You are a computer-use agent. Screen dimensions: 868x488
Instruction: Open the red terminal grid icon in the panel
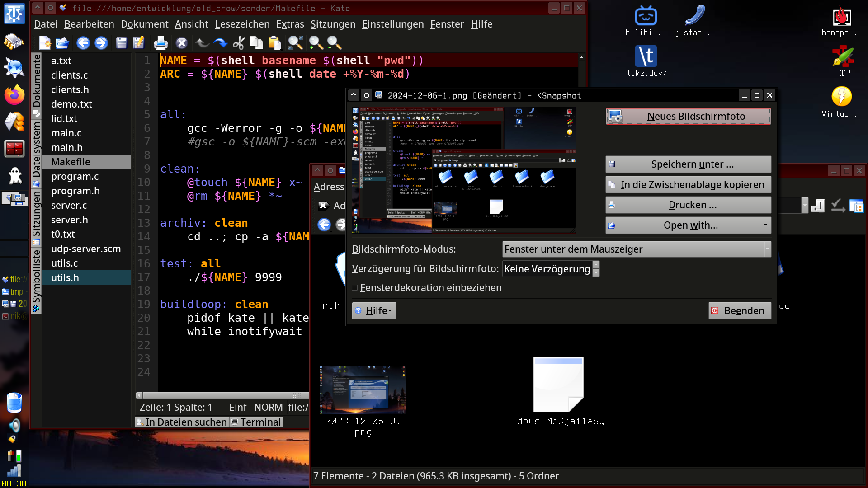tap(14, 148)
